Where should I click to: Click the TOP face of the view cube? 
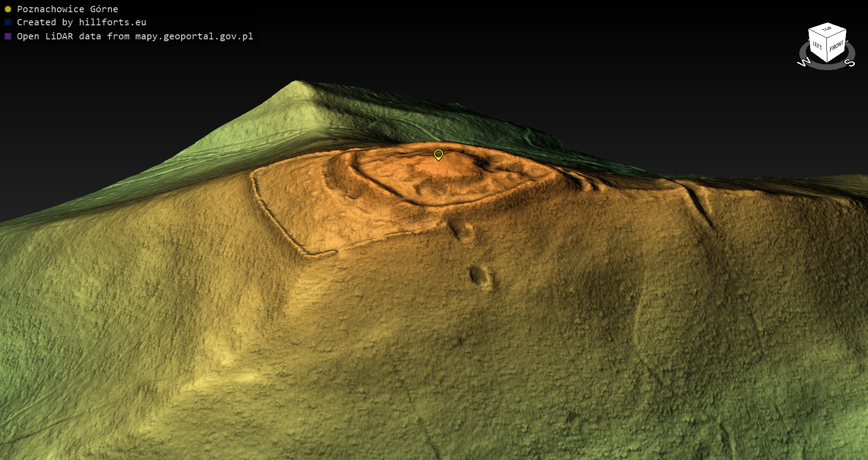click(827, 30)
